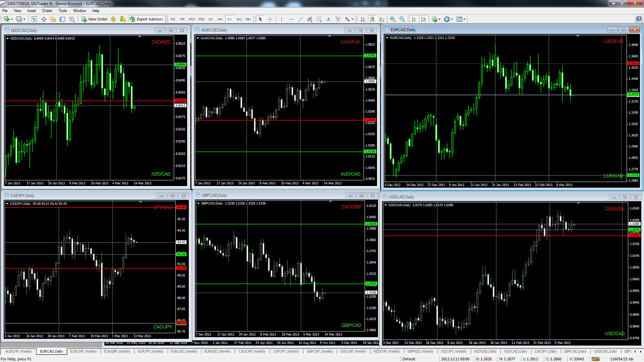644x362 pixels.
Task: Select the draw trendline tool
Action: click(300, 19)
